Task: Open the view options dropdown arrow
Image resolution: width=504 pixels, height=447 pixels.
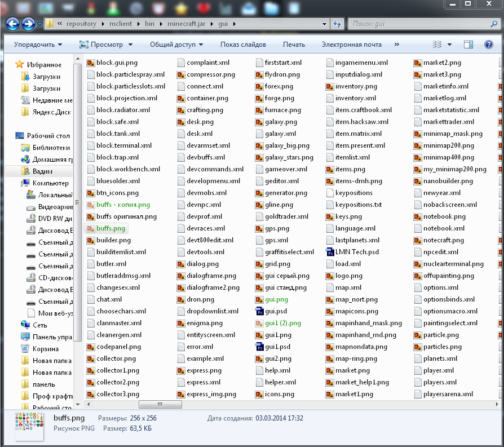Action: (449, 45)
